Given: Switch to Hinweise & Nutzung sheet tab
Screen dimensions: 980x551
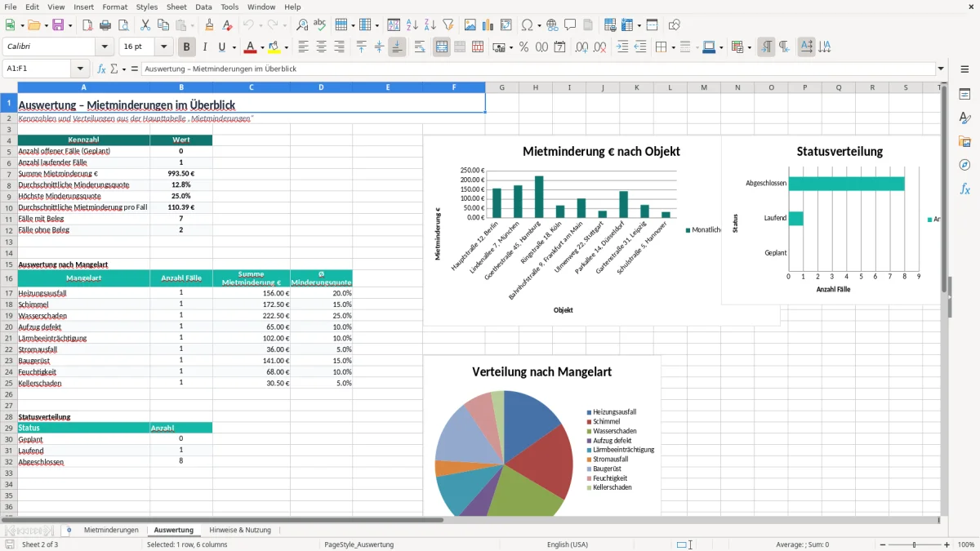Looking at the screenshot, I should click(x=240, y=530).
